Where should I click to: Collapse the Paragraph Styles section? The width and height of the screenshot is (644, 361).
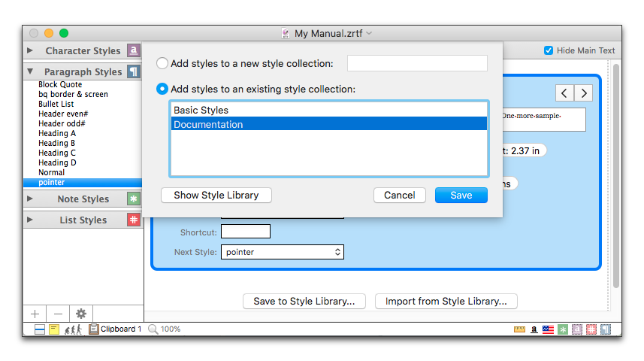tap(30, 72)
